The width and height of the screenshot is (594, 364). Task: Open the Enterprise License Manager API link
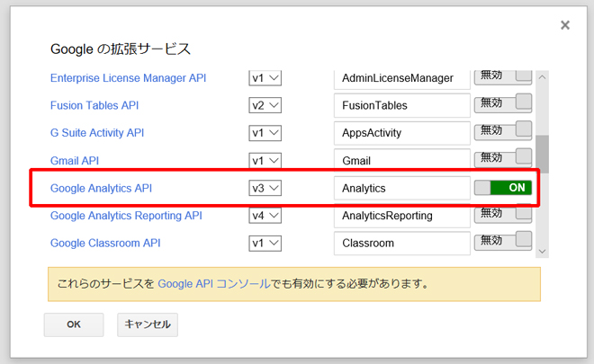click(x=128, y=78)
